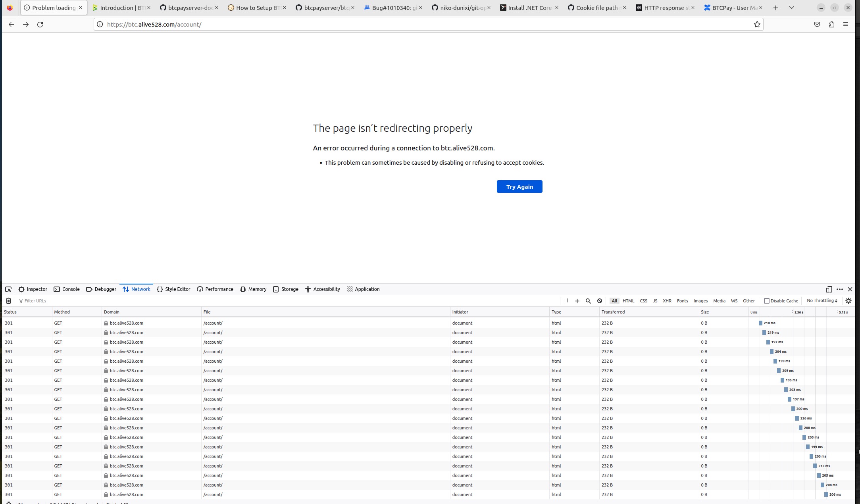
Task: Open devtools meatball customization menu
Action: [840, 289]
